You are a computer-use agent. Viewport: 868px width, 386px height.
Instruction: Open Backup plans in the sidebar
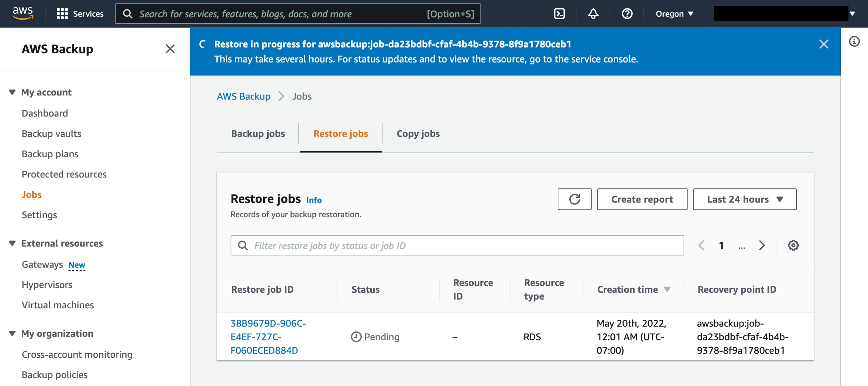[50, 154]
